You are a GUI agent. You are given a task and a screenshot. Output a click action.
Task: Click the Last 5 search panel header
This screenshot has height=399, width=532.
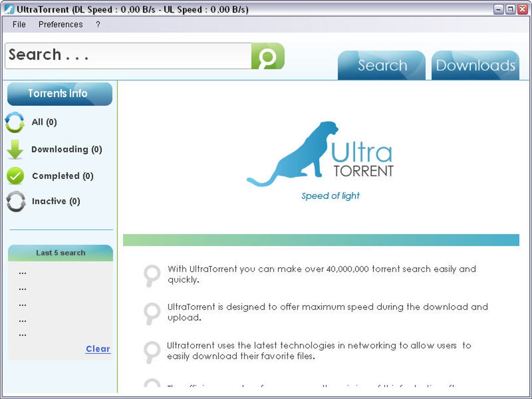click(x=61, y=253)
